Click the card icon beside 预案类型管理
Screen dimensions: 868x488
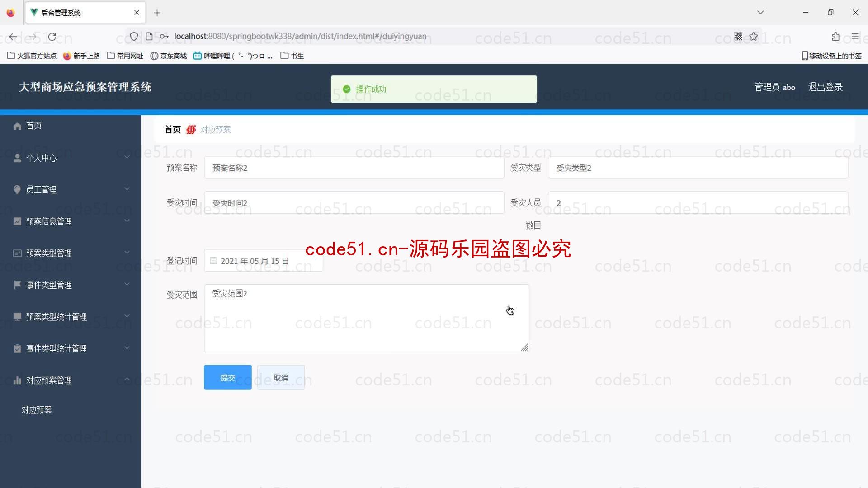17,253
